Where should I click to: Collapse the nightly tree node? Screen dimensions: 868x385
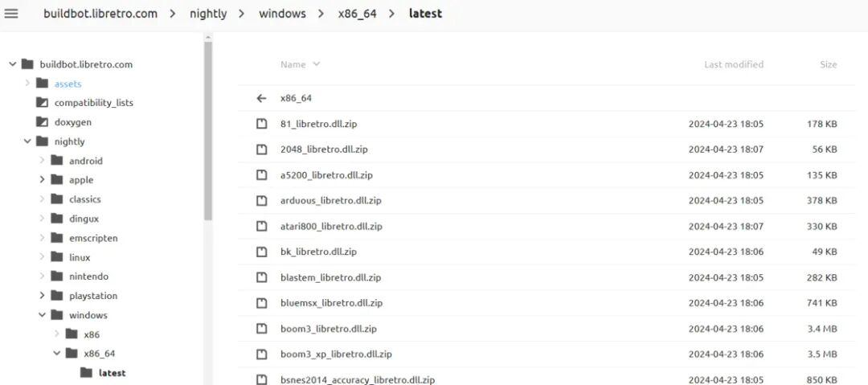[x=27, y=141]
